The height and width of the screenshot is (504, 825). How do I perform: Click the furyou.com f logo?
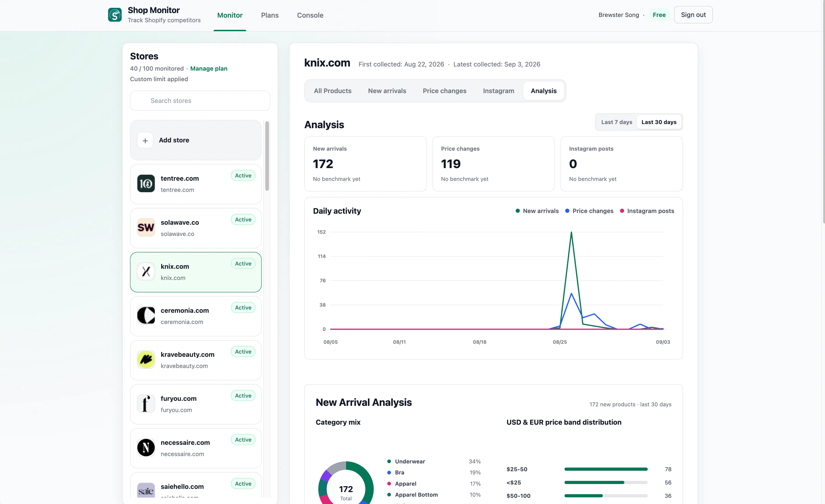click(x=146, y=404)
